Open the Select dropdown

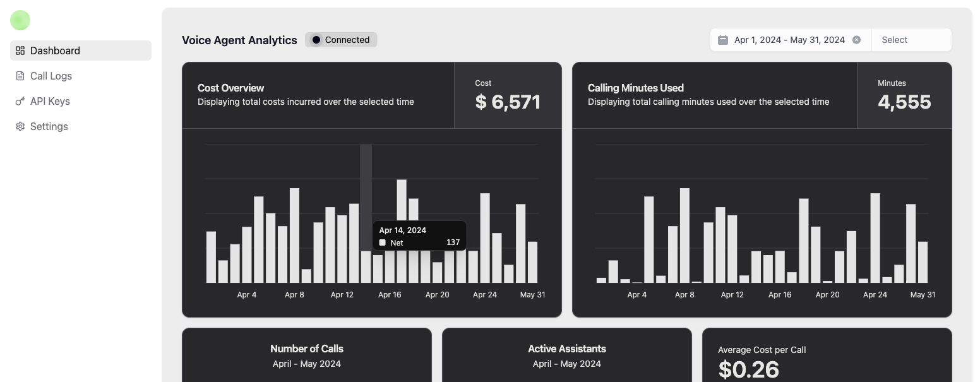[911, 40]
